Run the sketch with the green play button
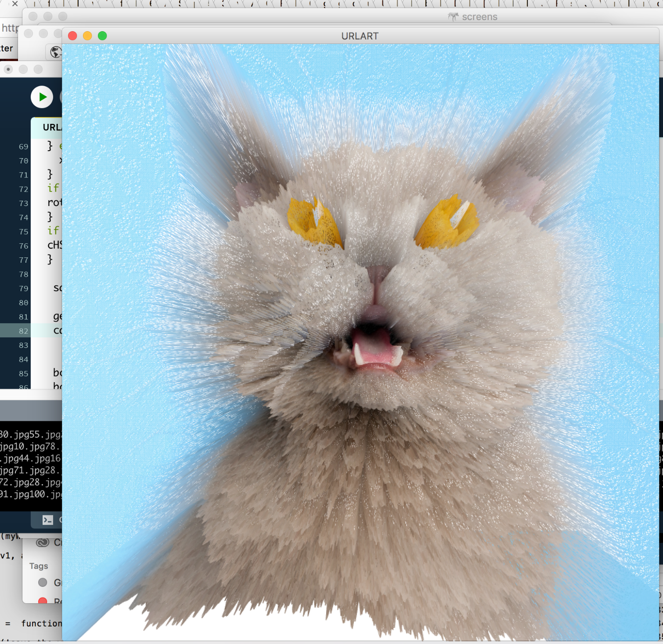This screenshot has height=644, width=663. click(x=42, y=97)
